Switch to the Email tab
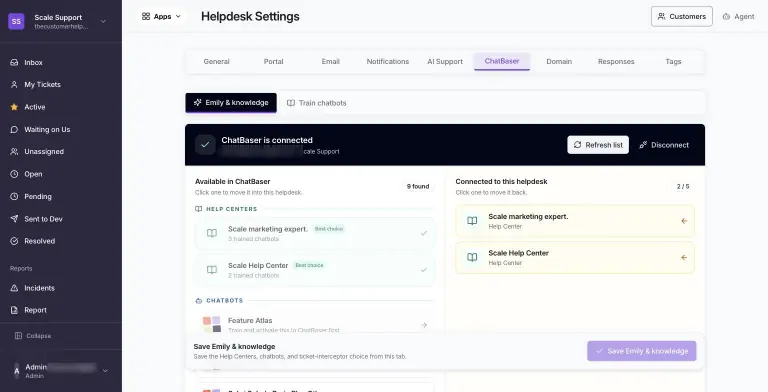Image resolution: width=768 pixels, height=392 pixels. (331, 61)
